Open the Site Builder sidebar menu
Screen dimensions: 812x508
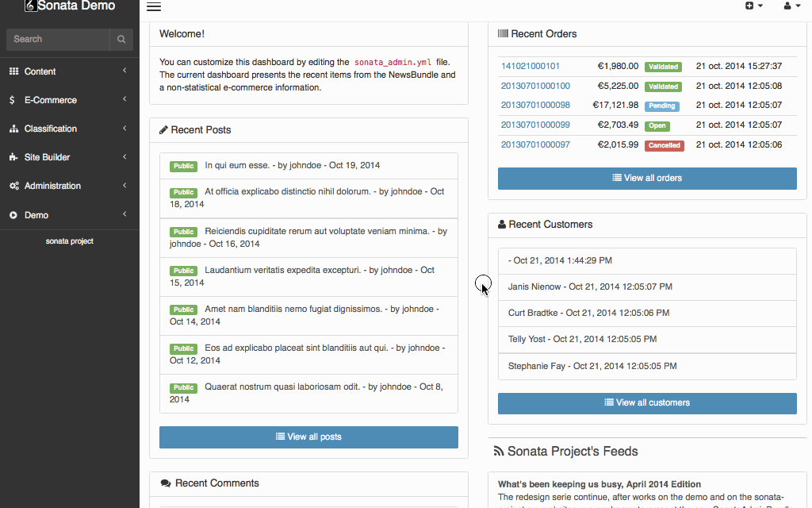click(x=48, y=157)
